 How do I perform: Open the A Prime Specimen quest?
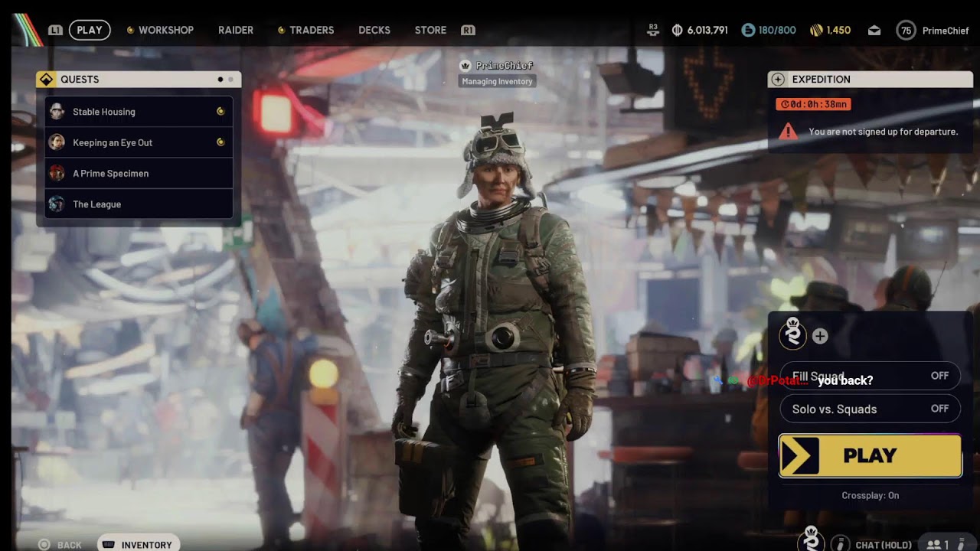coord(139,174)
